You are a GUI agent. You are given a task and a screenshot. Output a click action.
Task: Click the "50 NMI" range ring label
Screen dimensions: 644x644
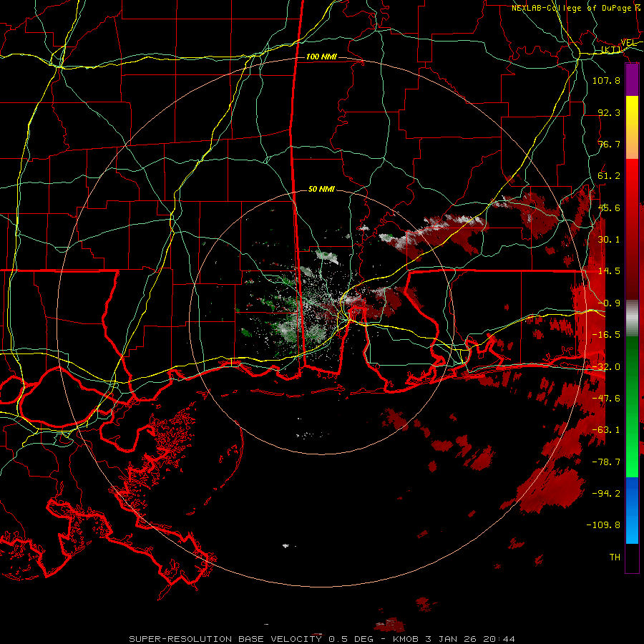pyautogui.click(x=321, y=189)
